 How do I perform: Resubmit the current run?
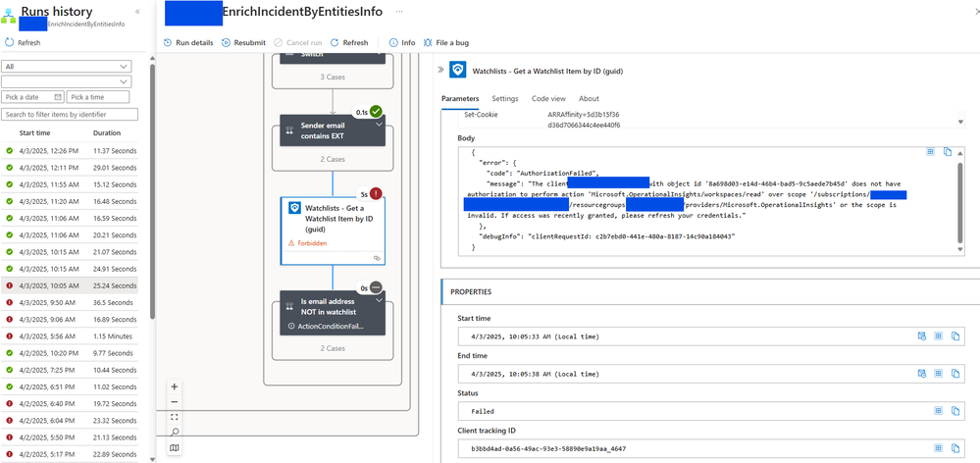(243, 42)
